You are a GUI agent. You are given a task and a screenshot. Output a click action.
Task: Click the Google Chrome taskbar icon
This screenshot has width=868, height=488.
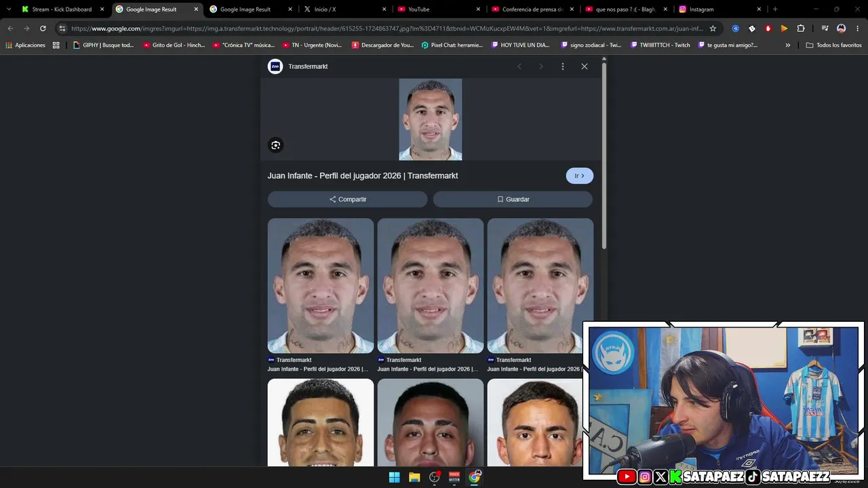click(475, 477)
